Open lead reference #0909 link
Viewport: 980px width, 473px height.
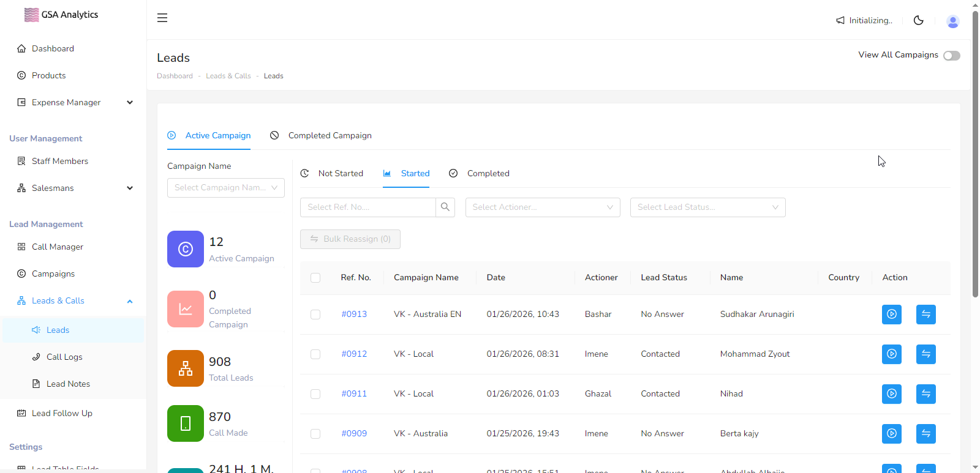354,434
